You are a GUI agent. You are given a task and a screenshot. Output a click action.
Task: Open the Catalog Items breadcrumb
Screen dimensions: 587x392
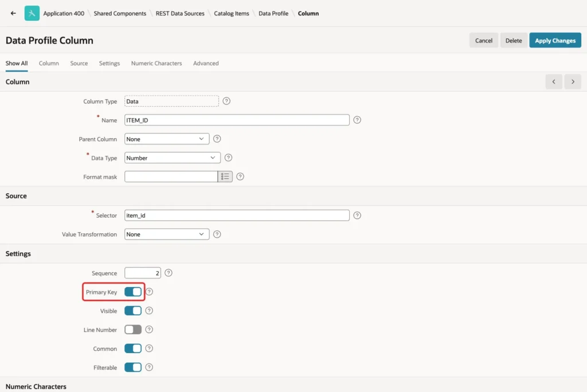click(x=232, y=13)
